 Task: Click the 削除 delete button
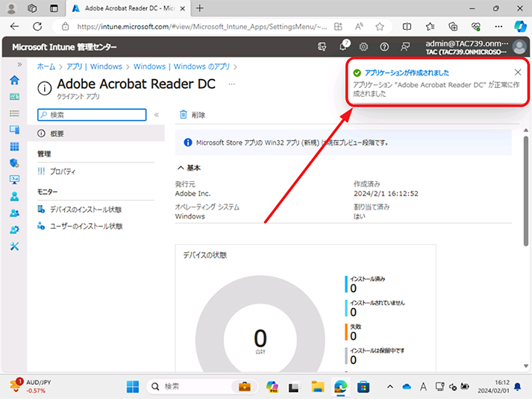(x=193, y=115)
